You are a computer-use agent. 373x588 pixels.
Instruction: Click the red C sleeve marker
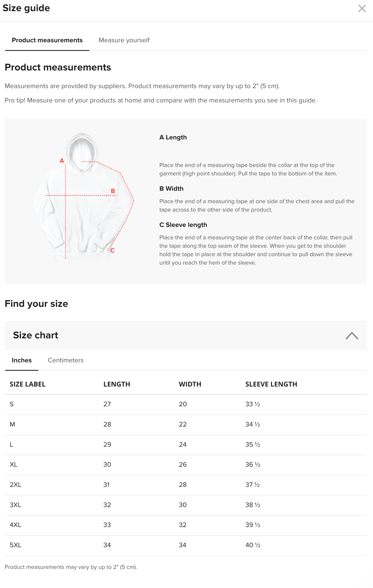(x=112, y=250)
